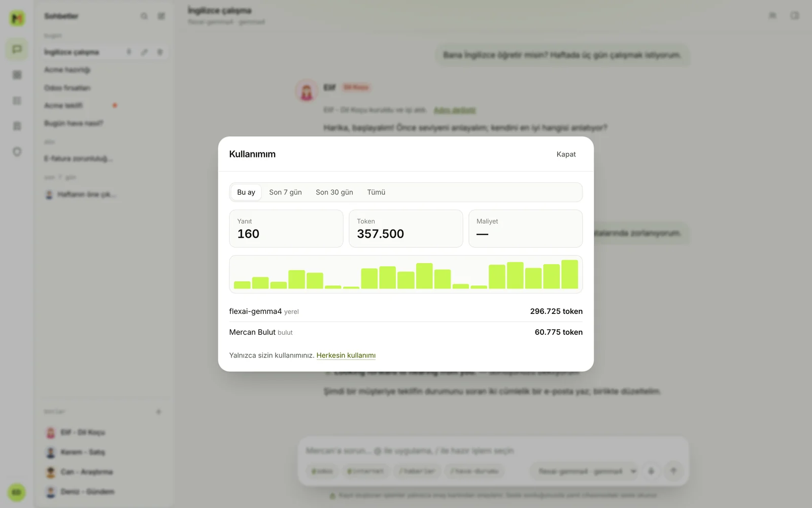
Task: Click the tallest rightmost bar in usage chart
Action: coord(569,274)
